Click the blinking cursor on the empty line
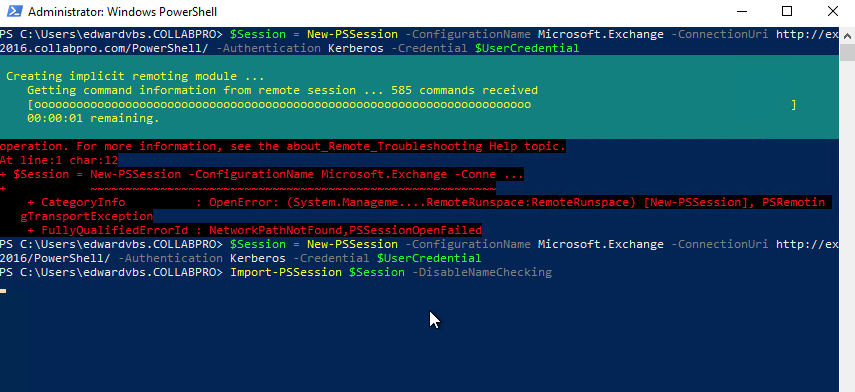Screen dimensions: 855x392 3,291
